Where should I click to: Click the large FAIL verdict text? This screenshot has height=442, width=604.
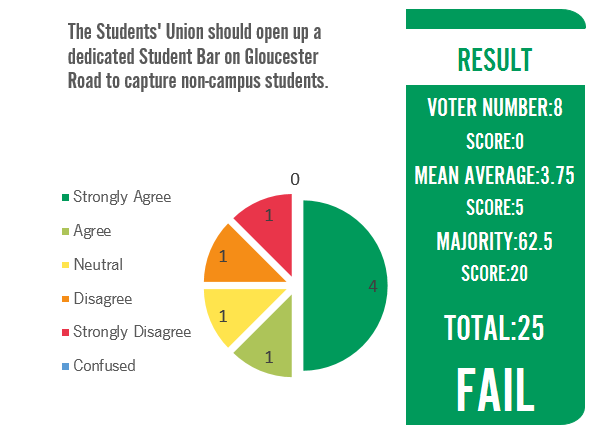pyautogui.click(x=495, y=388)
